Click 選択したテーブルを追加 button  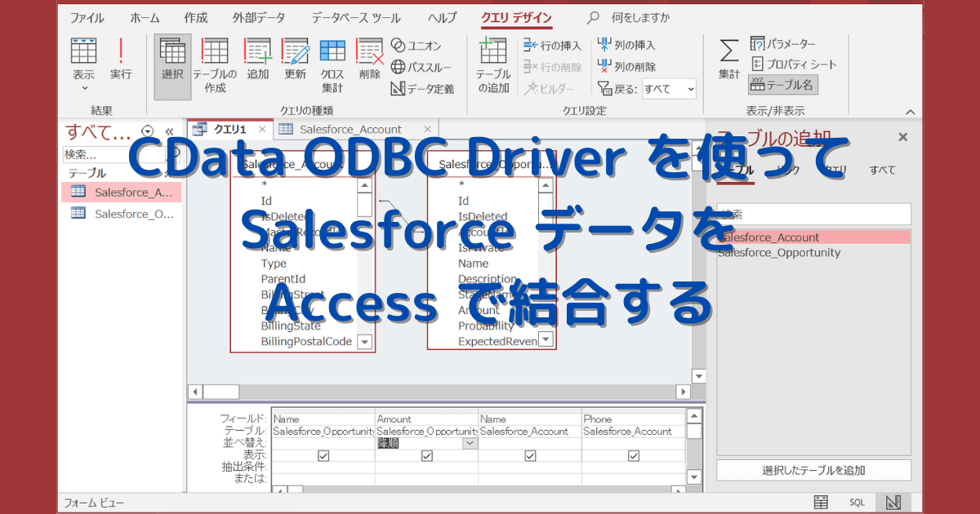pyautogui.click(x=813, y=470)
